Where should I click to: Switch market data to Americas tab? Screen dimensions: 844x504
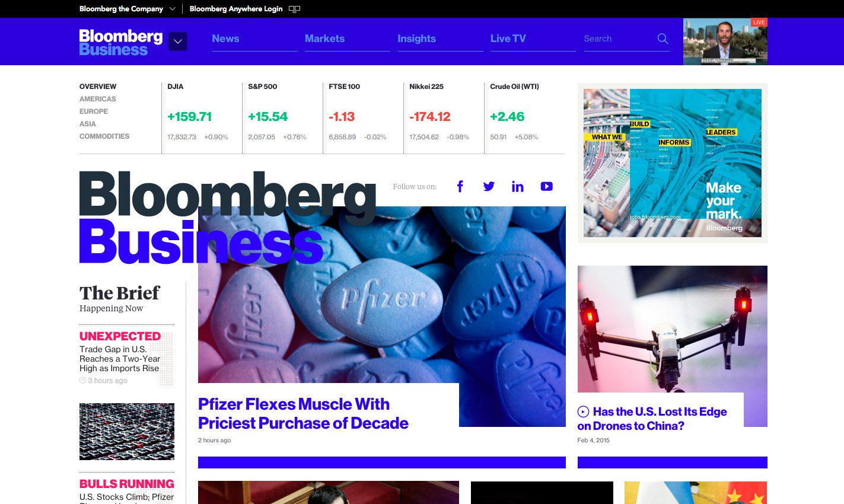point(98,99)
